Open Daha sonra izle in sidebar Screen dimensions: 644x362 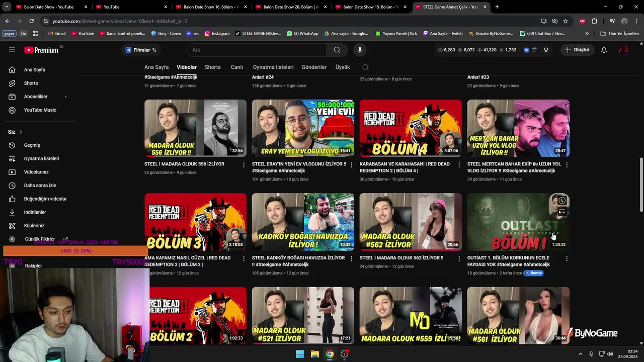[40, 186]
